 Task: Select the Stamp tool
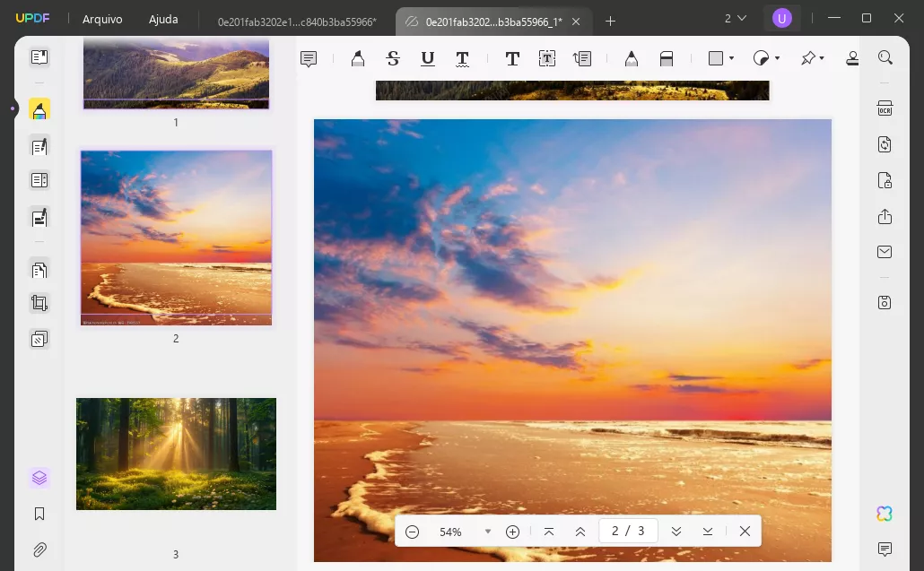[852, 58]
